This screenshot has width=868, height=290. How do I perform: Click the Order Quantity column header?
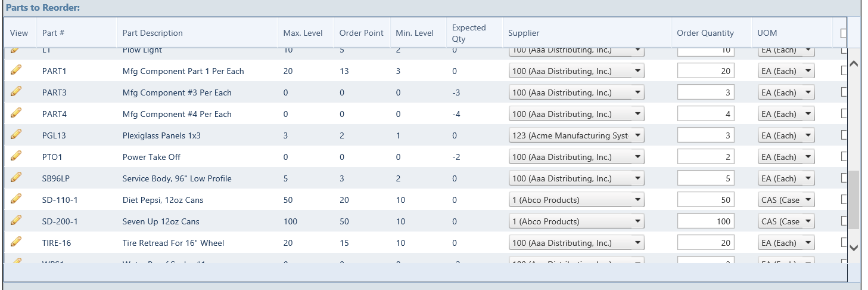[705, 33]
